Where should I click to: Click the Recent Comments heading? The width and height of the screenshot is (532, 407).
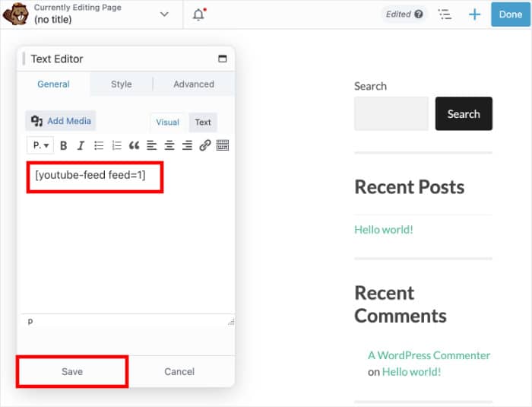tap(401, 304)
